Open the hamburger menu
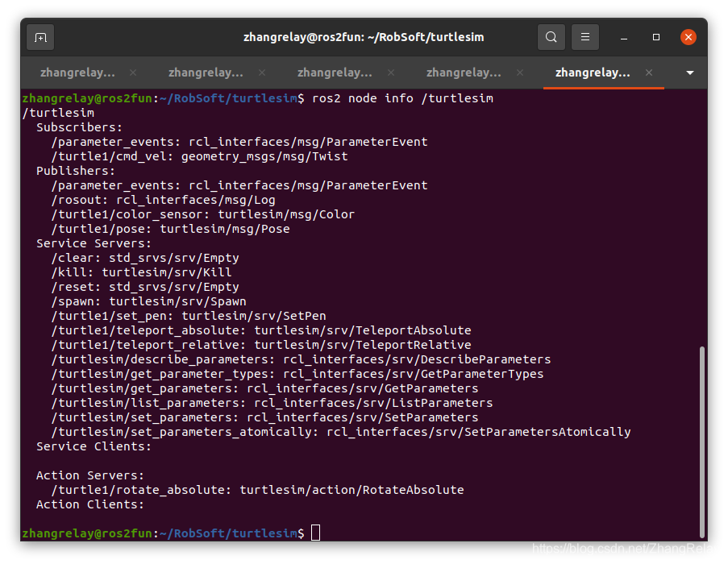The width and height of the screenshot is (728, 564). (585, 37)
